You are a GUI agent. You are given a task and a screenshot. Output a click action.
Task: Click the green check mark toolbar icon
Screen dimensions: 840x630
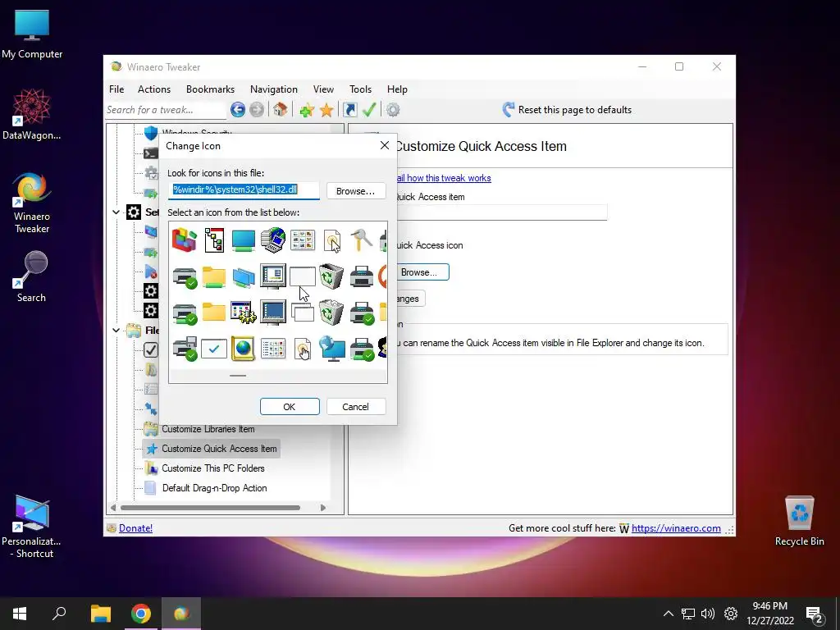pos(369,110)
